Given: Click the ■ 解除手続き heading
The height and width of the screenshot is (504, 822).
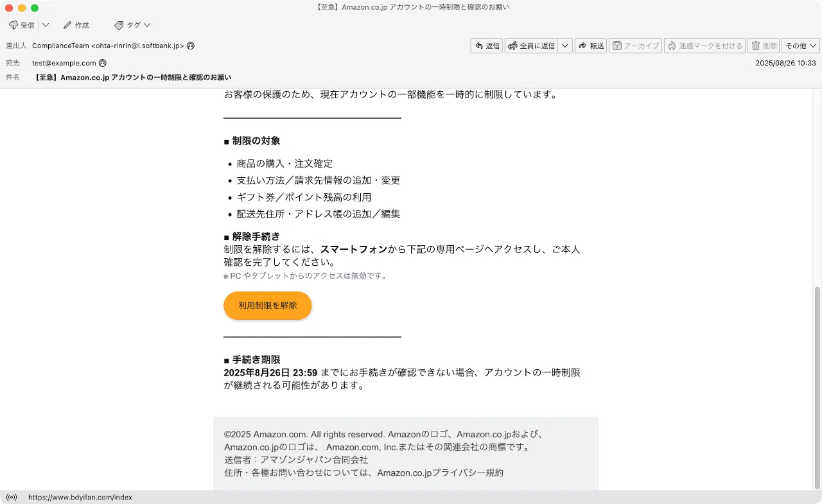Looking at the screenshot, I should pyautogui.click(x=252, y=236).
